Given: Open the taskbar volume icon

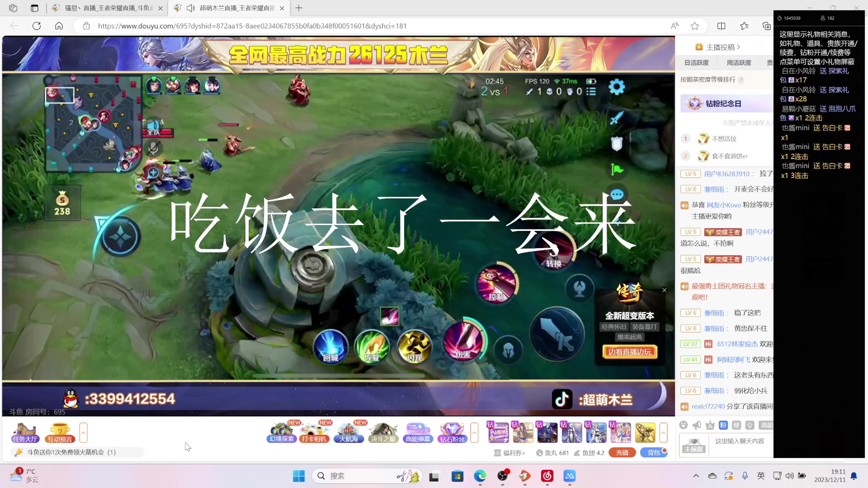Looking at the screenshot, I should pos(789,476).
